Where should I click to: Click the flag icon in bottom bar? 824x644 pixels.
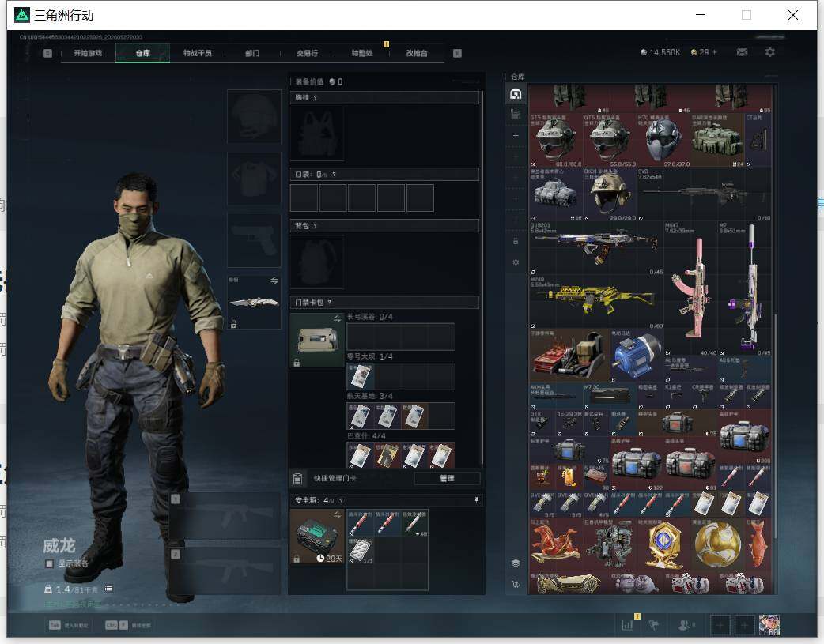[x=654, y=625]
